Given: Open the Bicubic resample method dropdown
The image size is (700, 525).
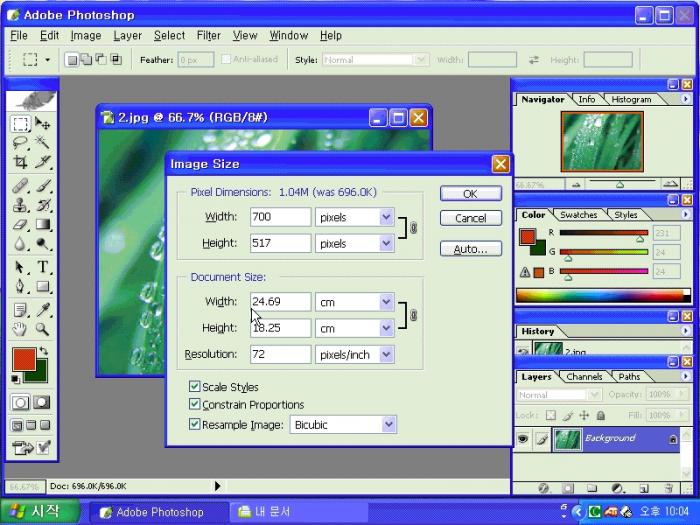Looking at the screenshot, I should tap(344, 425).
